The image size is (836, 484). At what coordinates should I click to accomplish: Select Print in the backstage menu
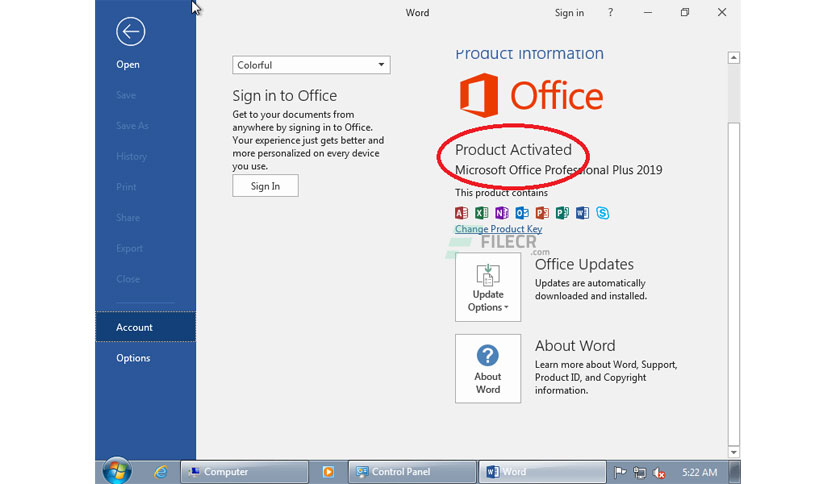pyautogui.click(x=126, y=187)
